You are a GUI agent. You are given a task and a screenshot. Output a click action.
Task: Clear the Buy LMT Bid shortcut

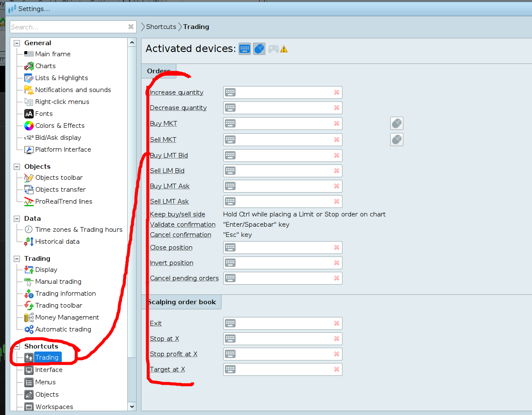336,156
